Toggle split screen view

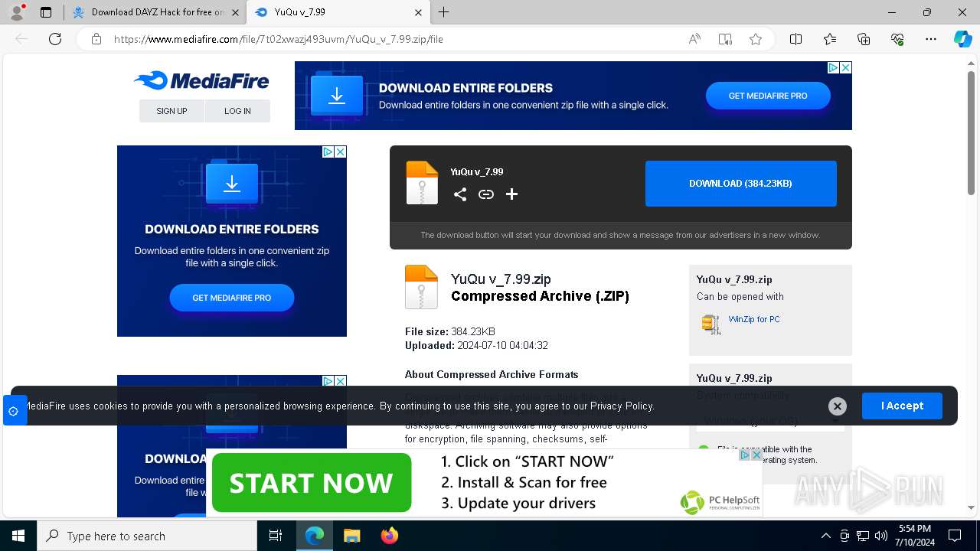point(795,39)
